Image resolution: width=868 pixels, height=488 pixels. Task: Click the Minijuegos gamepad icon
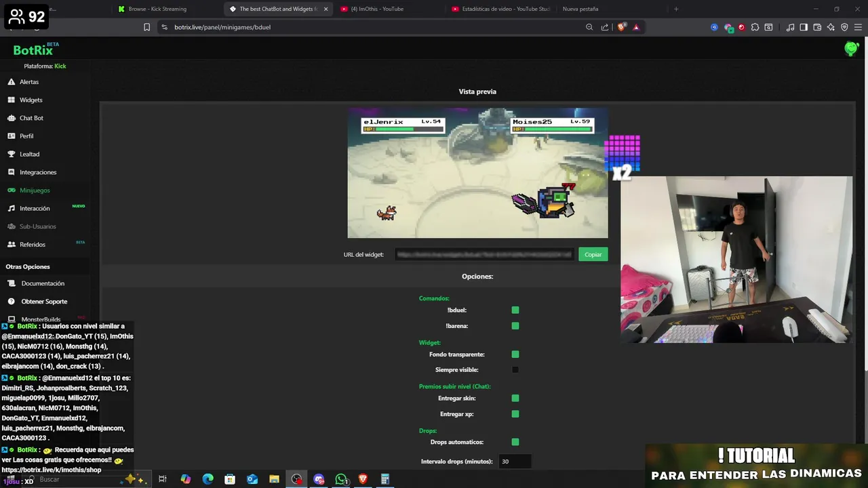[12, 190]
